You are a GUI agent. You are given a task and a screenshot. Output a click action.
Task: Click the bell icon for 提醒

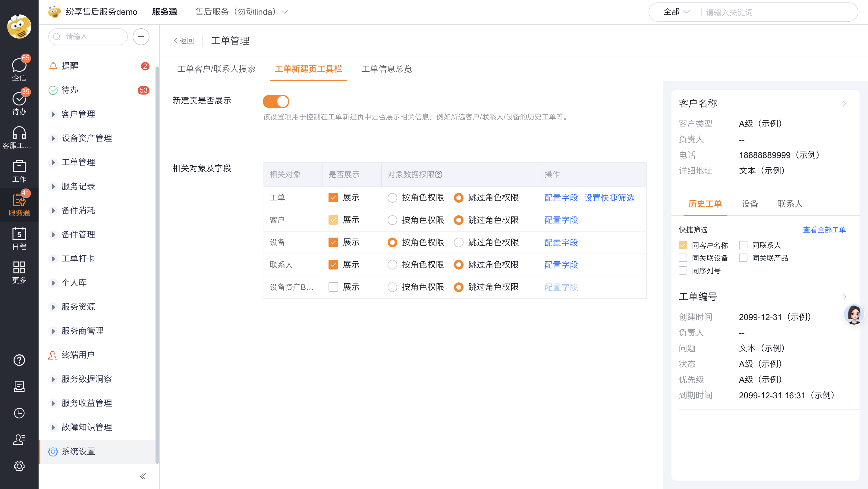[53, 66]
